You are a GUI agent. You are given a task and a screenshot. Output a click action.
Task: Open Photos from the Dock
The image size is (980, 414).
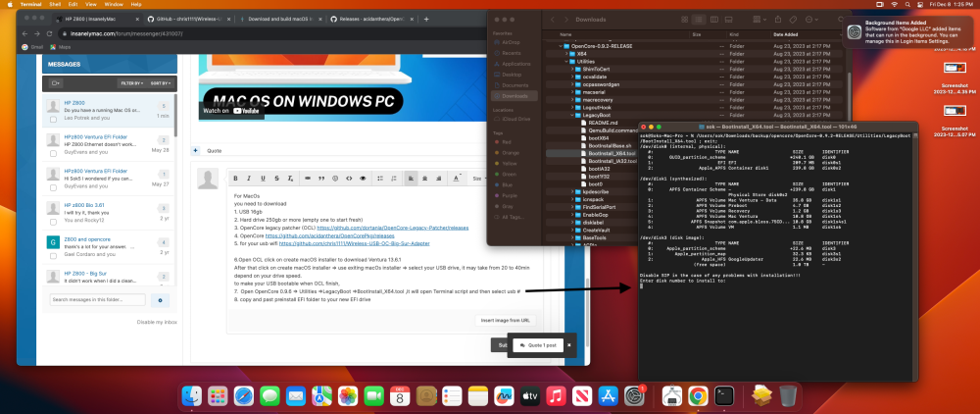pos(348,395)
